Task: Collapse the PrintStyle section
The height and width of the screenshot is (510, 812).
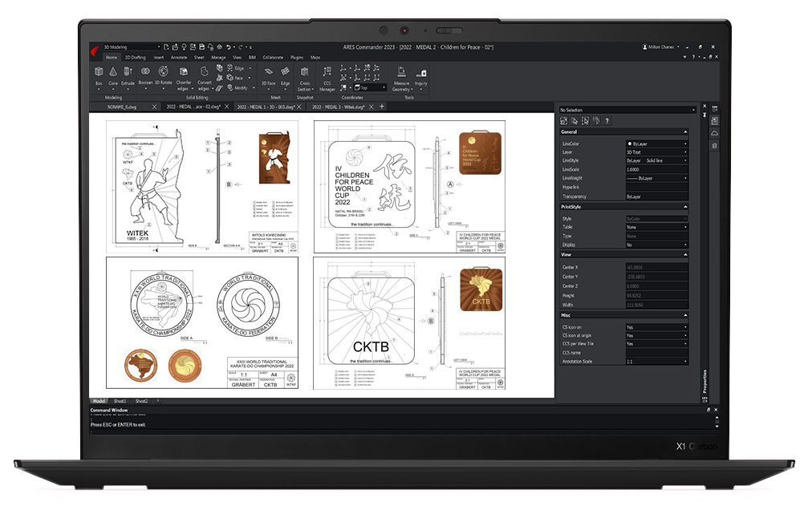Action: [685, 207]
